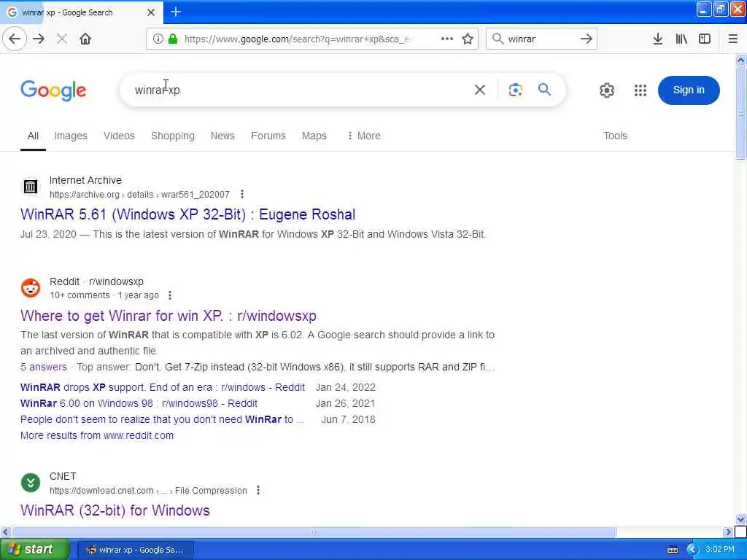Click the Google logo
This screenshot has width=747, height=560.
click(53, 90)
